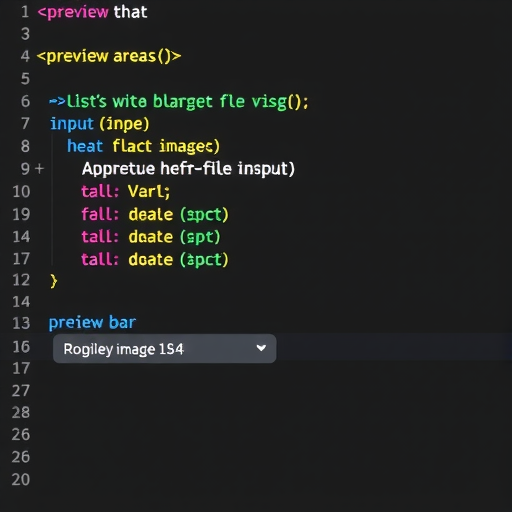
Task: Click the '<preview that' text
Action: [x=92, y=12]
